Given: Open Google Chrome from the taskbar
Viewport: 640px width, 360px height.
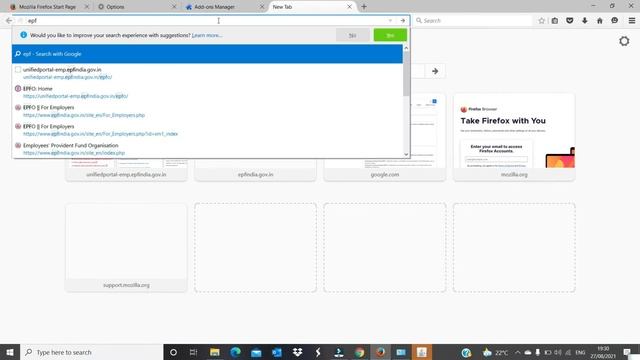Looking at the screenshot, I should (360, 352).
